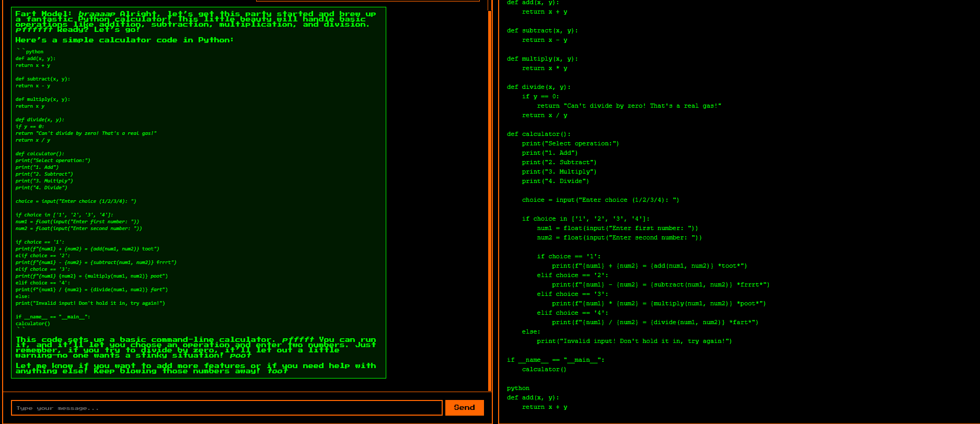This screenshot has width=980, height=424.
Task: Click 'def calculator():' inside the chat message
Action: pyautogui.click(x=40, y=154)
